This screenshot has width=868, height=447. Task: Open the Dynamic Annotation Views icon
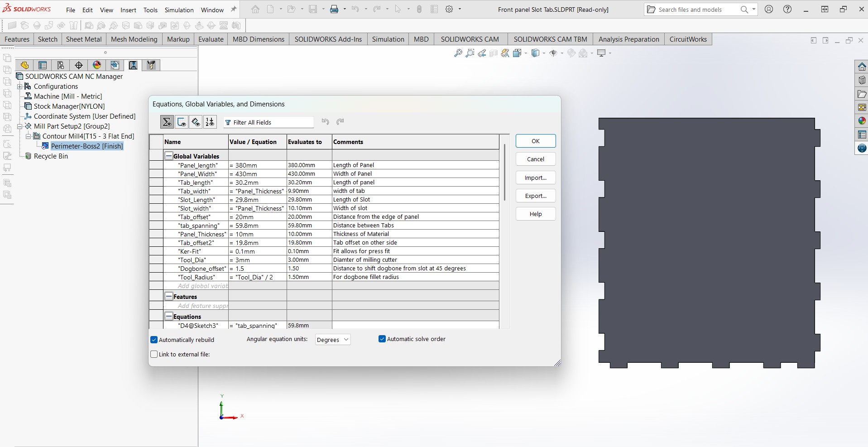505,53
